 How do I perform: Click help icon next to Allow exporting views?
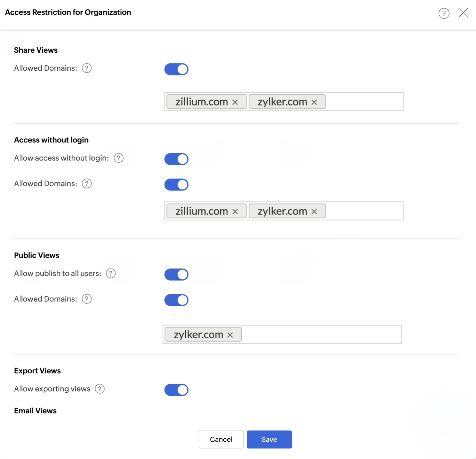(x=100, y=389)
